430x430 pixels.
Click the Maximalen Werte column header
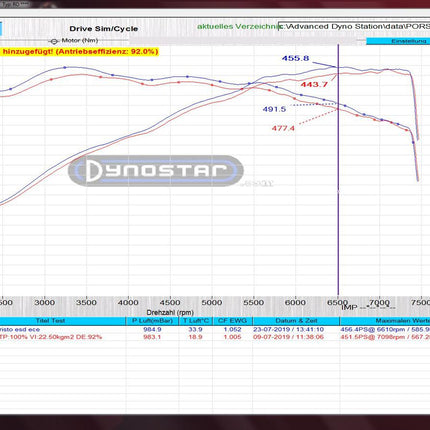[x=385, y=321]
